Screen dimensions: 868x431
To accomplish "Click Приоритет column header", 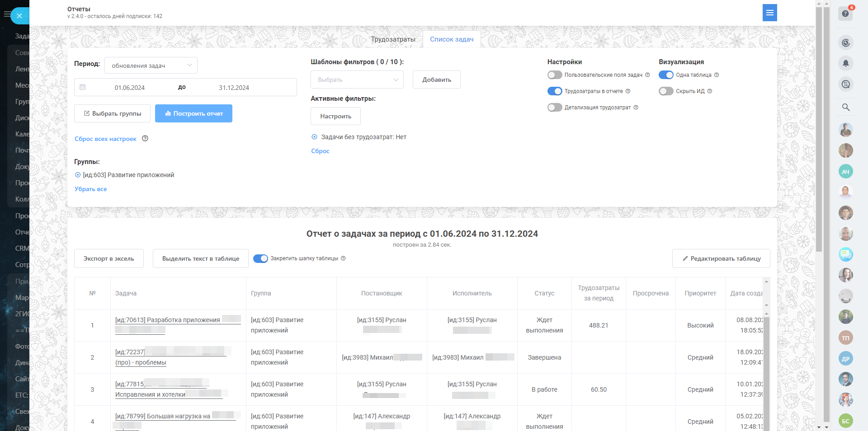I will coord(700,293).
